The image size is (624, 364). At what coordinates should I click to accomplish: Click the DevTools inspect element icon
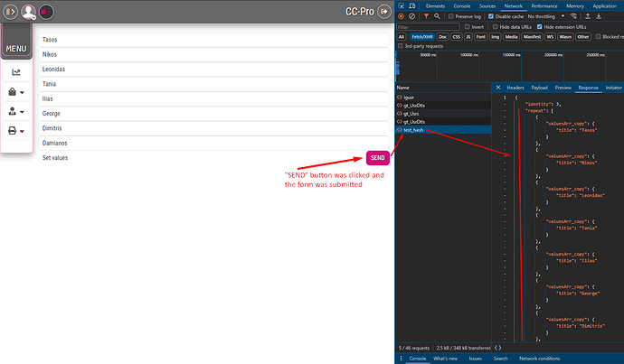click(402, 6)
